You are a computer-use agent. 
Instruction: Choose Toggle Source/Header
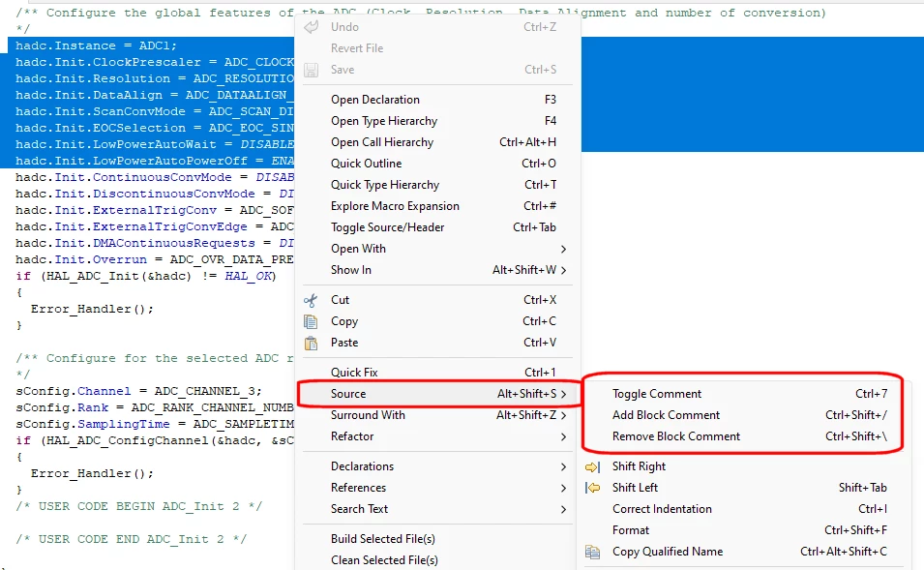click(x=437, y=227)
